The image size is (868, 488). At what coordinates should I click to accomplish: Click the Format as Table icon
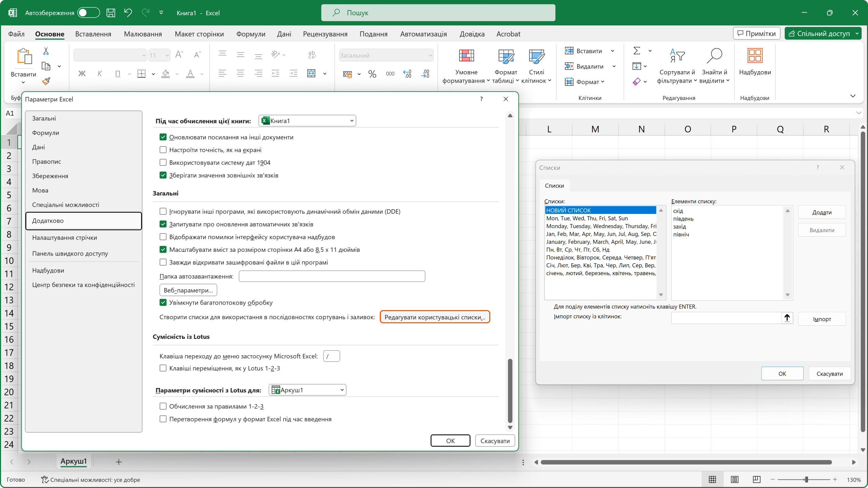click(x=506, y=56)
